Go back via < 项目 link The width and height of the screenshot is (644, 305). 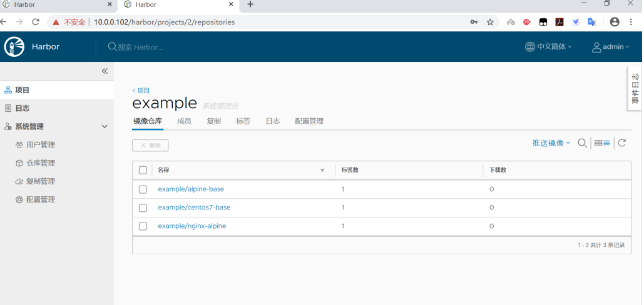[141, 91]
